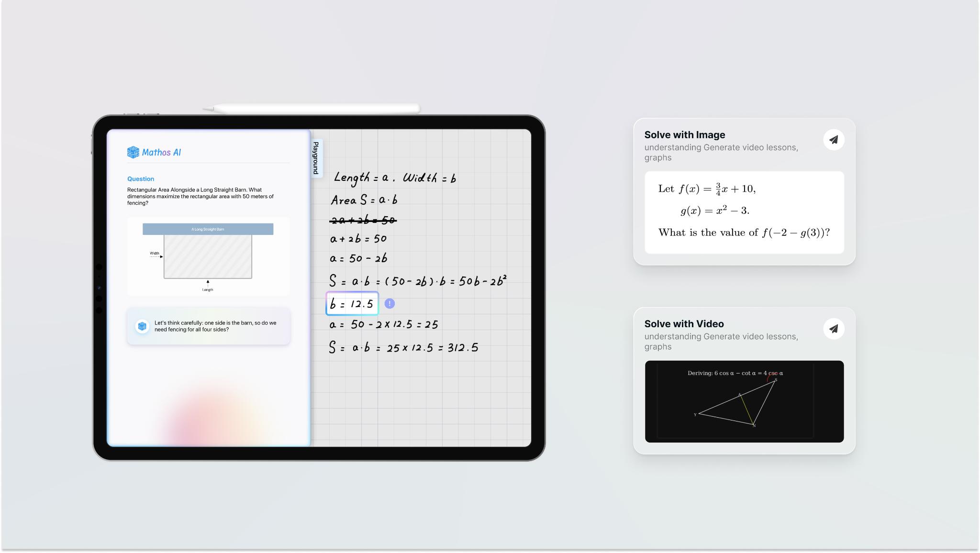This screenshot has width=980, height=553.
Task: Toggle the highlighted b = 12.5 annotation box
Action: tap(353, 303)
